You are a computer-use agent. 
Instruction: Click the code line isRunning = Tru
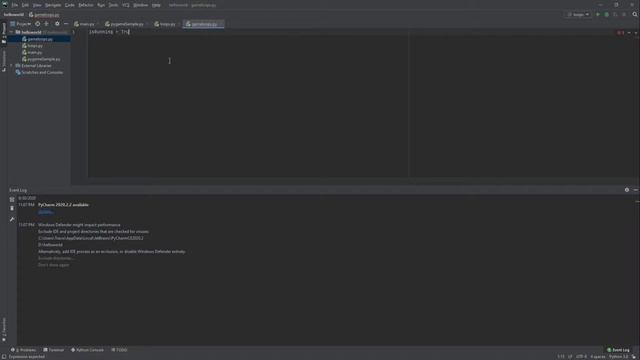point(109,32)
